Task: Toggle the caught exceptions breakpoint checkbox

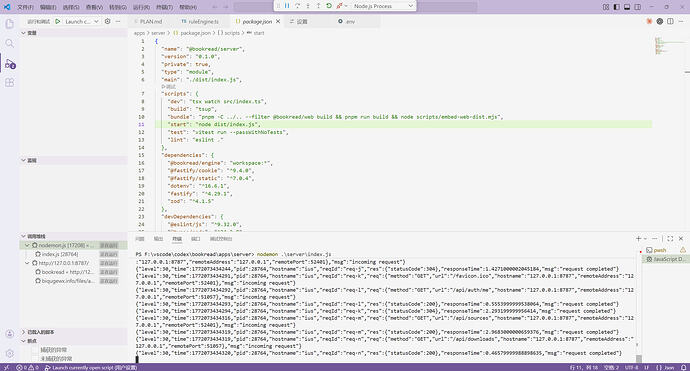Action: (x=35, y=350)
